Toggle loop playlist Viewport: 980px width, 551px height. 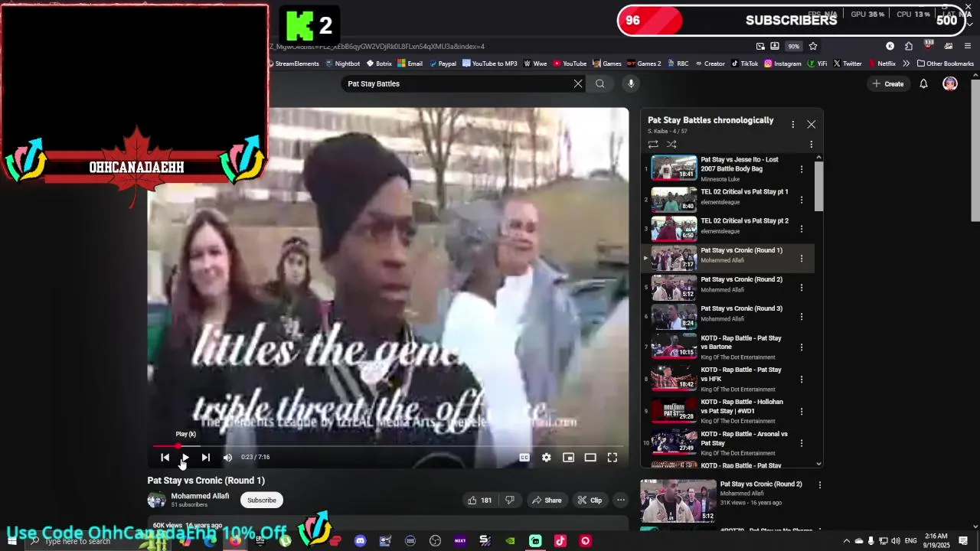point(653,144)
